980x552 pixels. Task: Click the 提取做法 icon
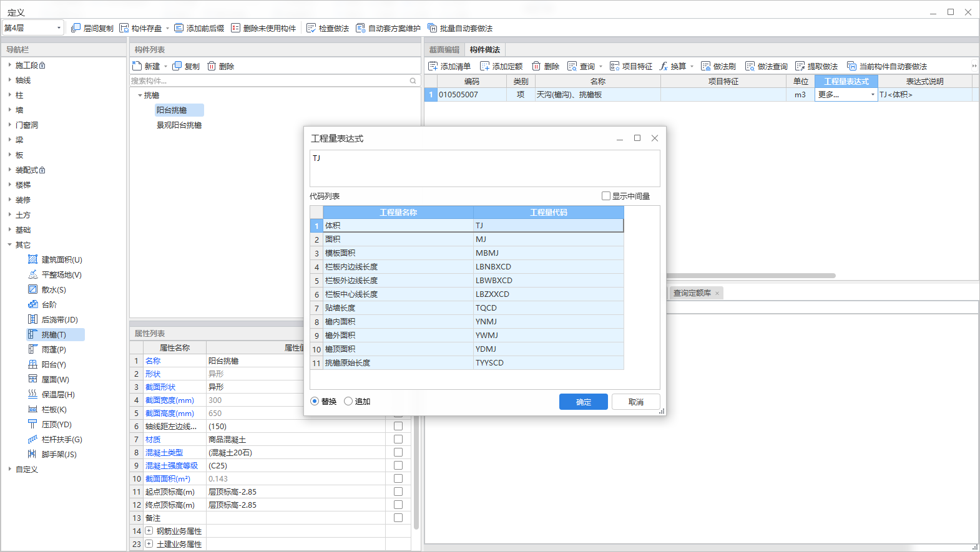800,66
